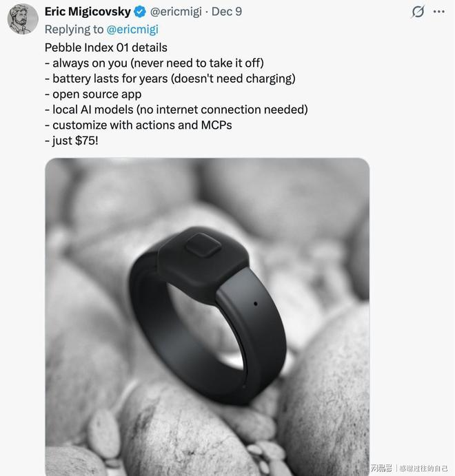Click the 'battery lasts for years' line
The height and width of the screenshot is (476, 455).
(x=174, y=79)
